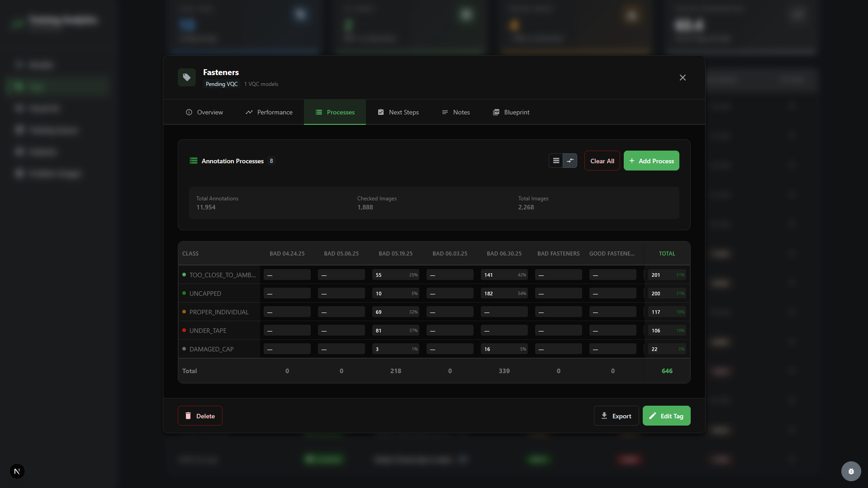This screenshot has height=488, width=868.
Task: Click TOO_CLOSE_TO_JAMB total value 201
Action: [667, 275]
